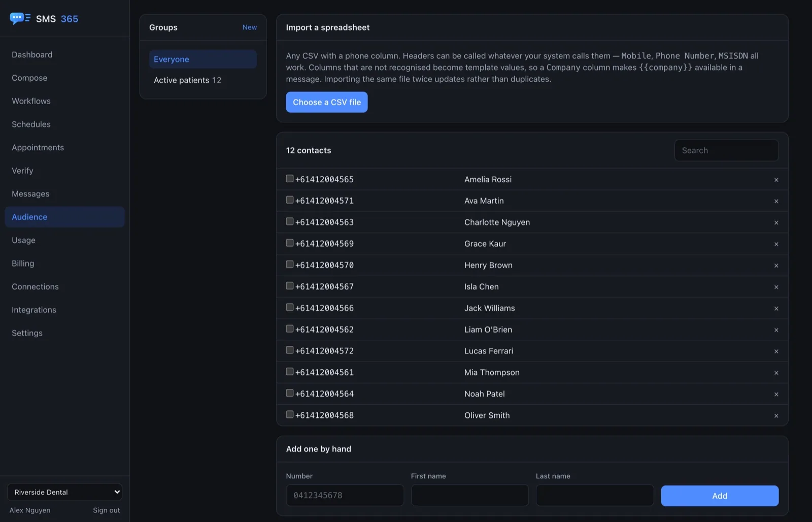Create a New group

[249, 27]
